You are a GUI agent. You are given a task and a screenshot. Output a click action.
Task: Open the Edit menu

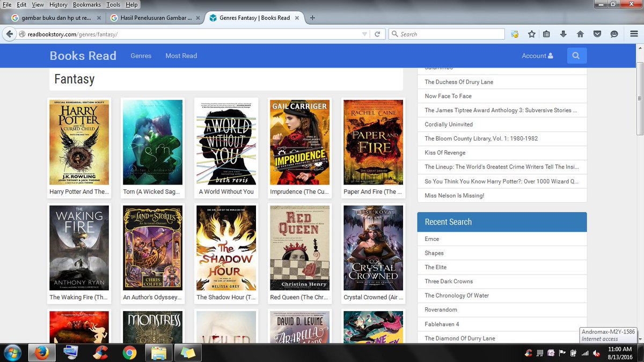(x=21, y=4)
